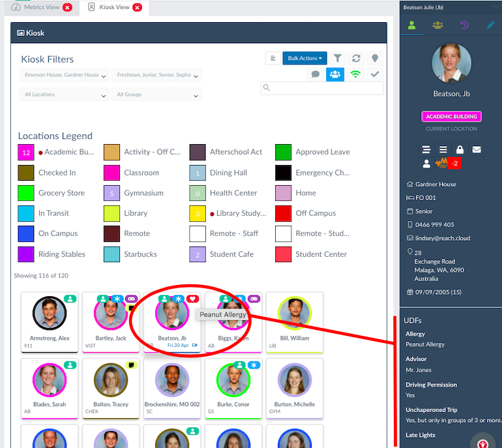
Task: Open the houses filter dropdown (Emerson House, Gardner House)
Action: click(x=65, y=75)
